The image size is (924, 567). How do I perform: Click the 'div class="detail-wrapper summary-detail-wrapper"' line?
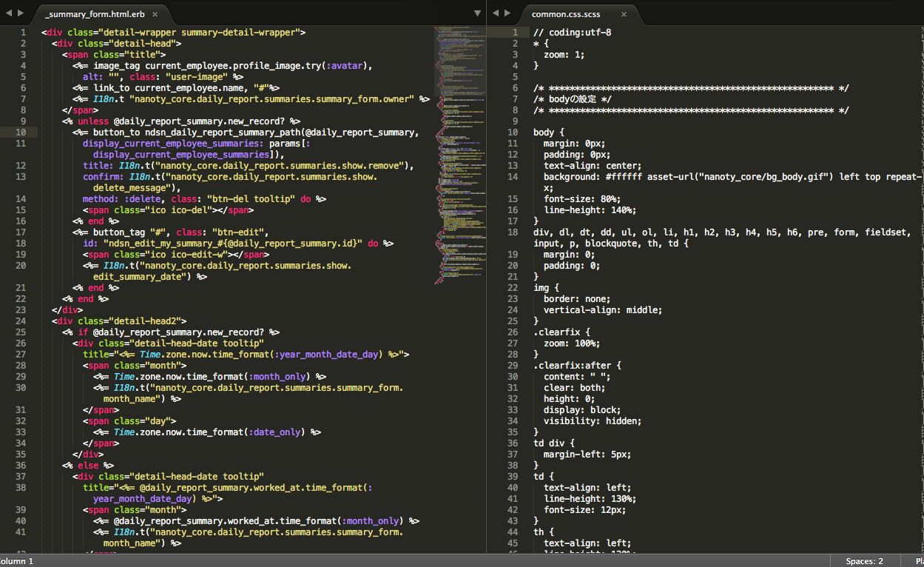click(174, 33)
